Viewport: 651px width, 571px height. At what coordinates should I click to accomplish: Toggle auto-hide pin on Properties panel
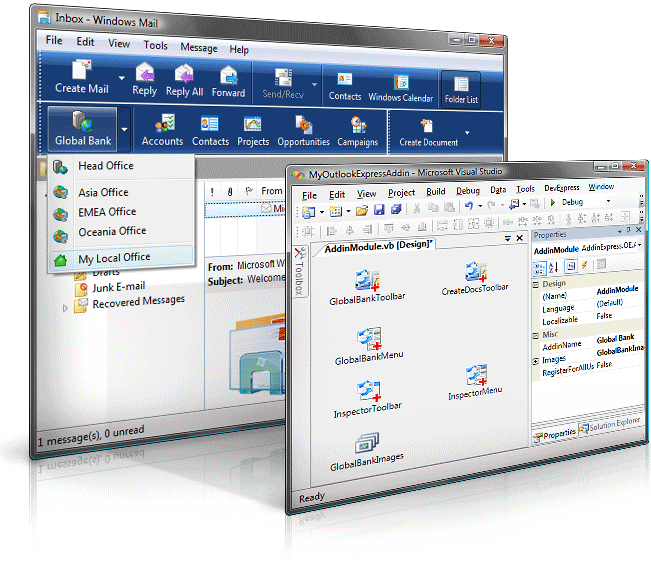(x=629, y=230)
